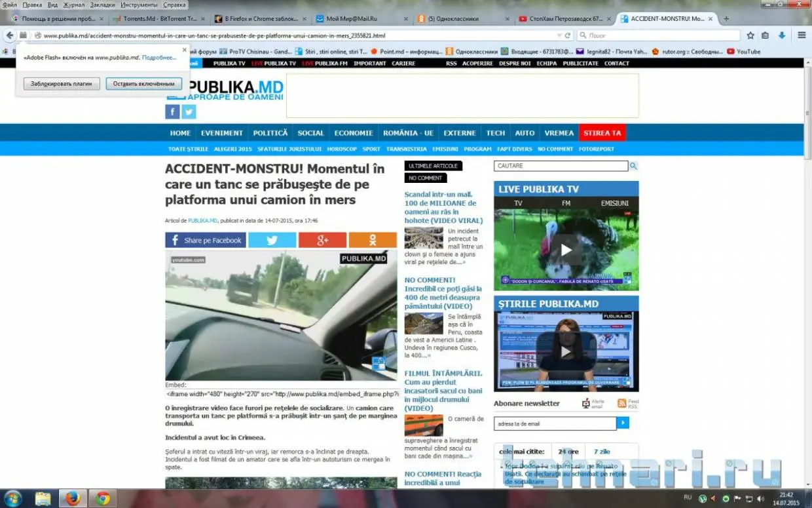This screenshot has height=508, width=812.
Task: Click the CAUTARE search field
Action: (561, 166)
